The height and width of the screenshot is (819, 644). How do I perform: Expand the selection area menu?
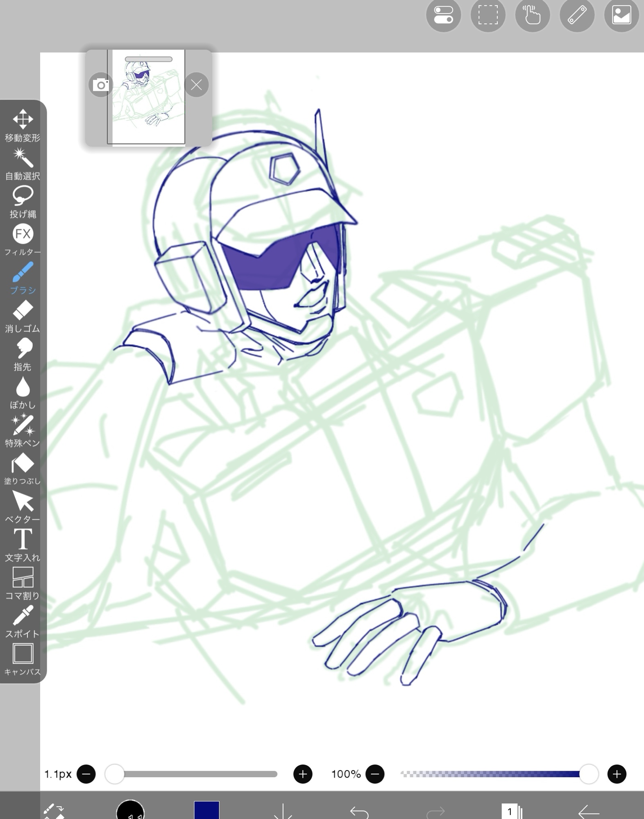[x=488, y=15]
